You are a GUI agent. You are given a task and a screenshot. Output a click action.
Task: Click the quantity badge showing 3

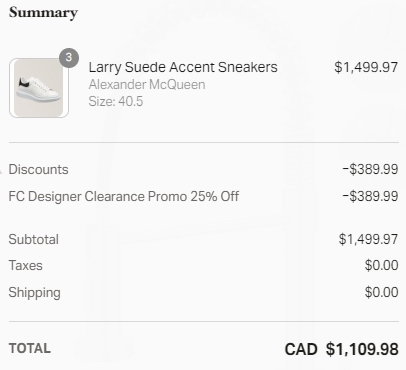[x=69, y=58]
